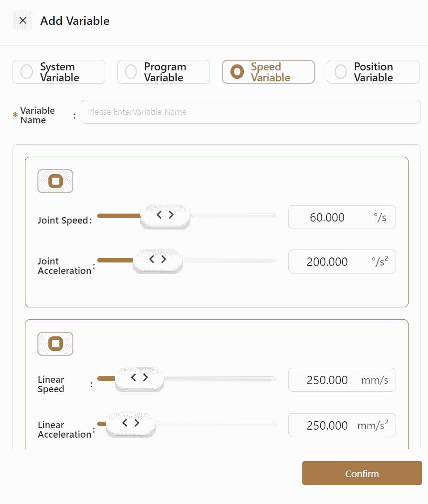This screenshot has width=428, height=504.
Task: Select the Program Variable radio option
Action: click(131, 72)
